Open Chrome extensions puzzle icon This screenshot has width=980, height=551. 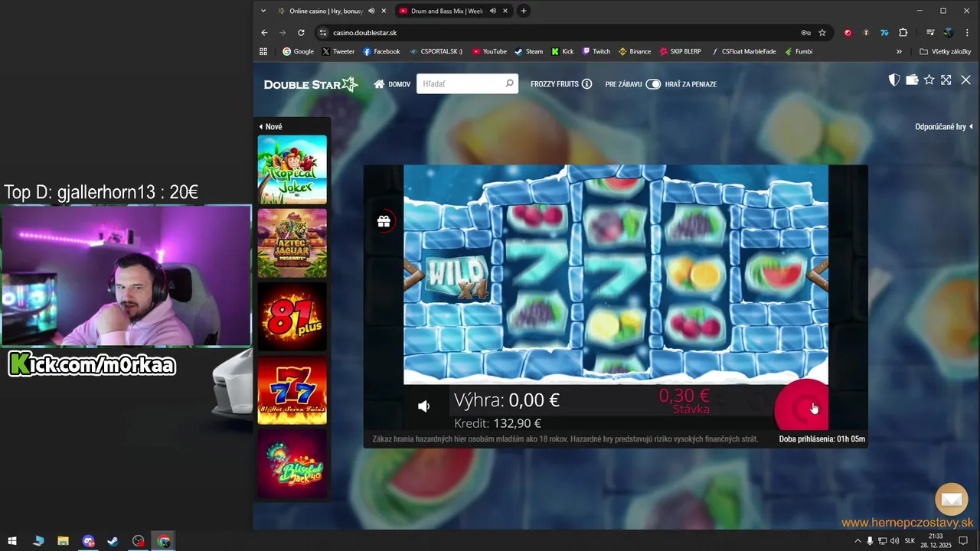[x=903, y=33]
